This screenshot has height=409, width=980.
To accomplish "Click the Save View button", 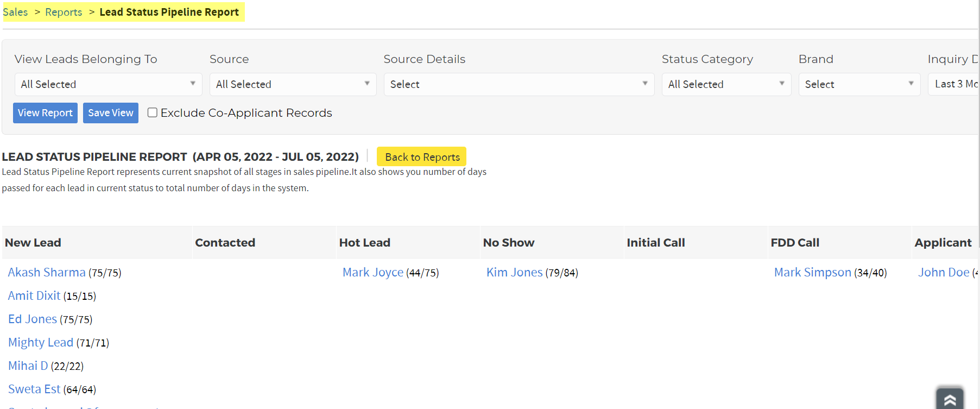I will click(111, 113).
